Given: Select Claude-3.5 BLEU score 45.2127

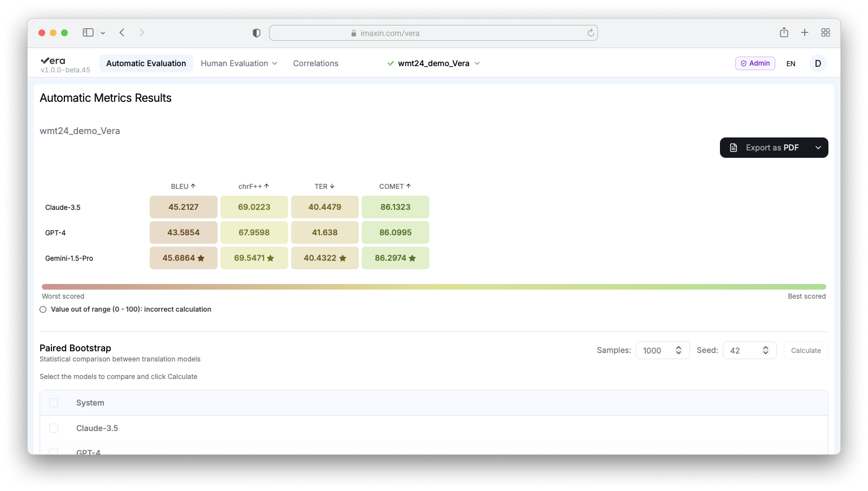Looking at the screenshot, I should pyautogui.click(x=184, y=207).
